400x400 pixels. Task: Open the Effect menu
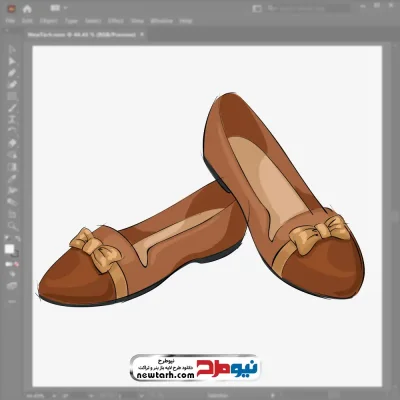tap(116, 21)
